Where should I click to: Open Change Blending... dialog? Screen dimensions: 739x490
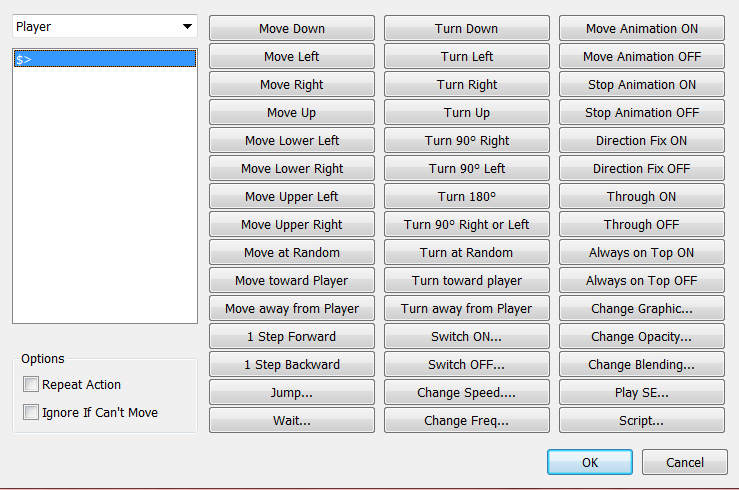click(641, 364)
